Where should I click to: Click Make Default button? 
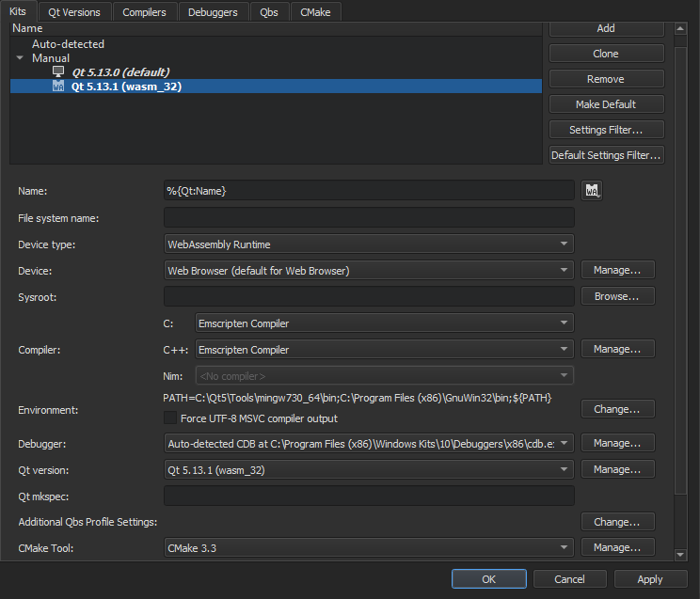(606, 104)
